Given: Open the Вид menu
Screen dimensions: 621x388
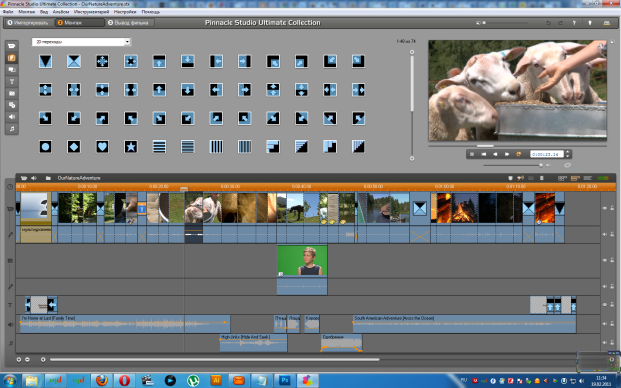Looking at the screenshot, I should click(44, 12).
